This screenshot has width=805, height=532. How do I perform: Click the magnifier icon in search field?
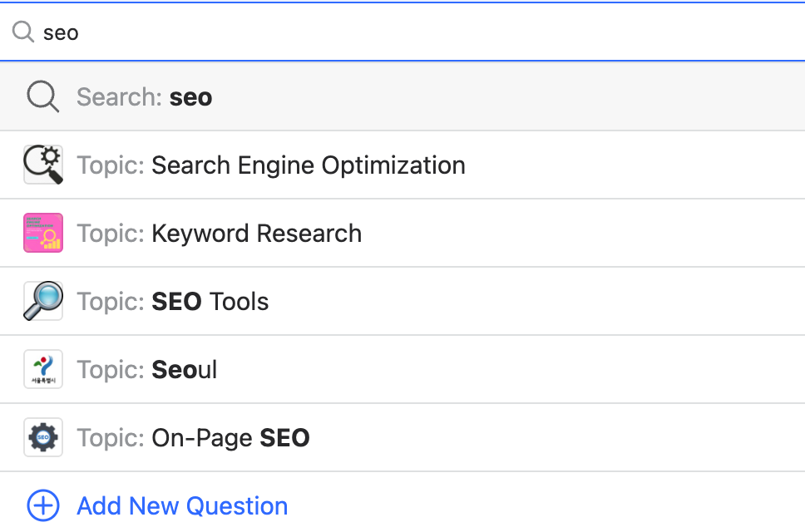tap(23, 32)
